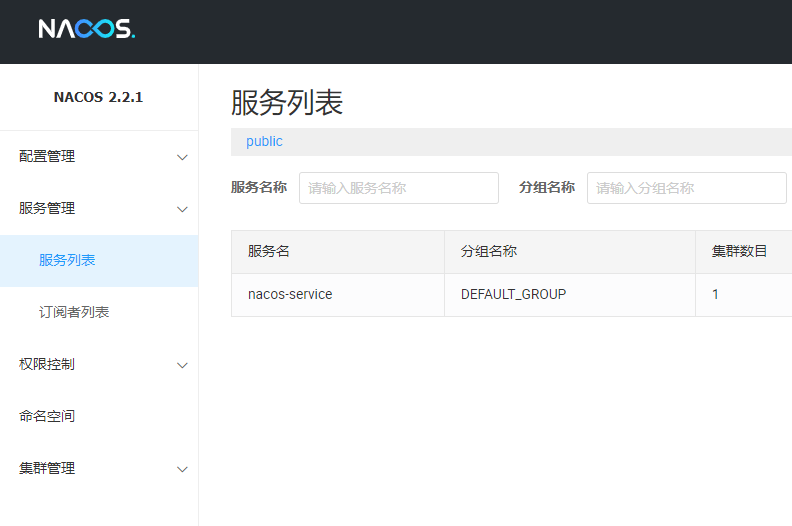Click the NACOS 2.2.1 version title
This screenshot has height=526, width=792.
(x=98, y=97)
